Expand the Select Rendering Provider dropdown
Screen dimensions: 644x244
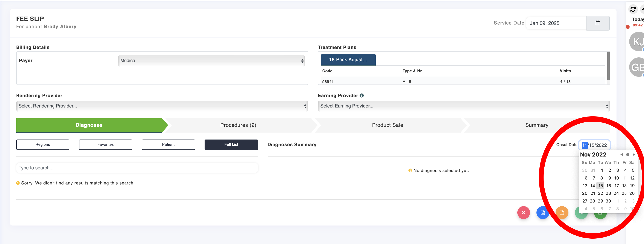click(x=162, y=106)
